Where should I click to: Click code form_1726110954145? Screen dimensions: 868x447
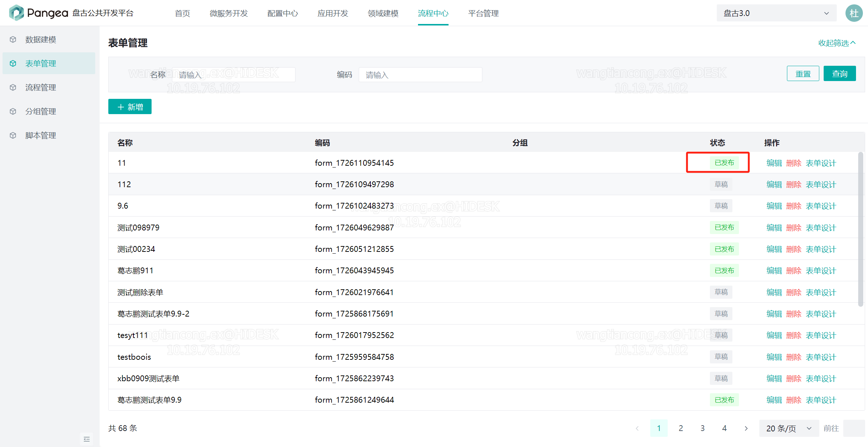pos(354,163)
